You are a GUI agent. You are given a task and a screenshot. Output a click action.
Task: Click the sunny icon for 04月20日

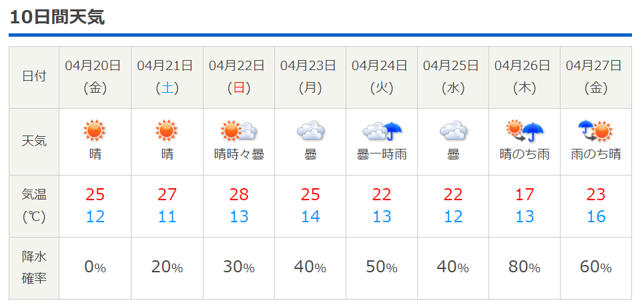pyautogui.click(x=95, y=131)
